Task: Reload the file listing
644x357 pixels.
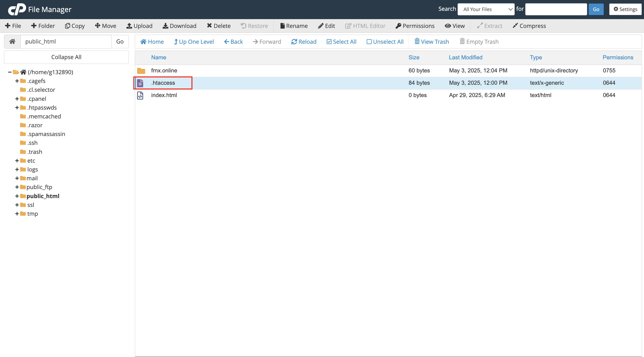Action: 304,42
